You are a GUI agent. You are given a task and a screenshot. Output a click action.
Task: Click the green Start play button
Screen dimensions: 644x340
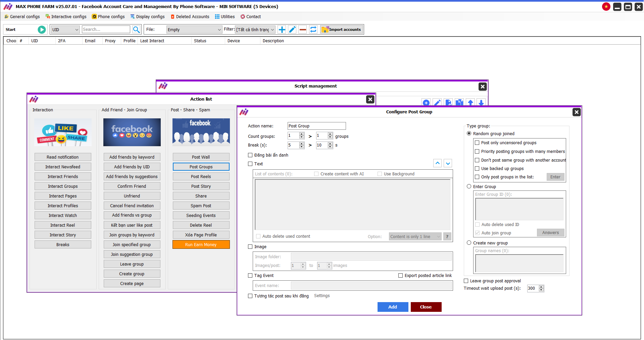(42, 30)
